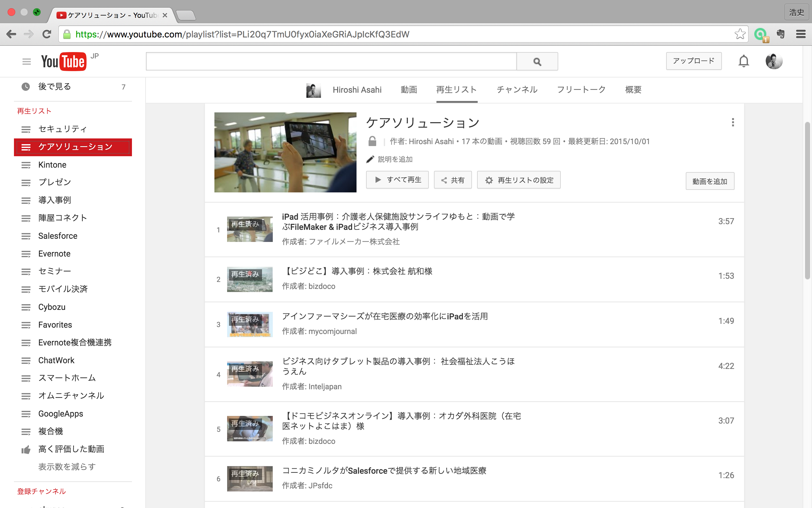
Task: Click the page vertical scrollbar
Action: (807, 201)
